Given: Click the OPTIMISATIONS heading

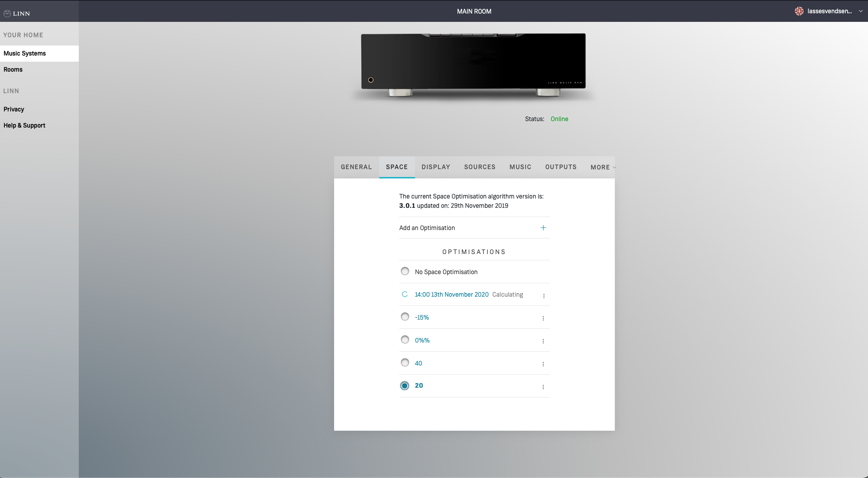Looking at the screenshot, I should pyautogui.click(x=474, y=252).
